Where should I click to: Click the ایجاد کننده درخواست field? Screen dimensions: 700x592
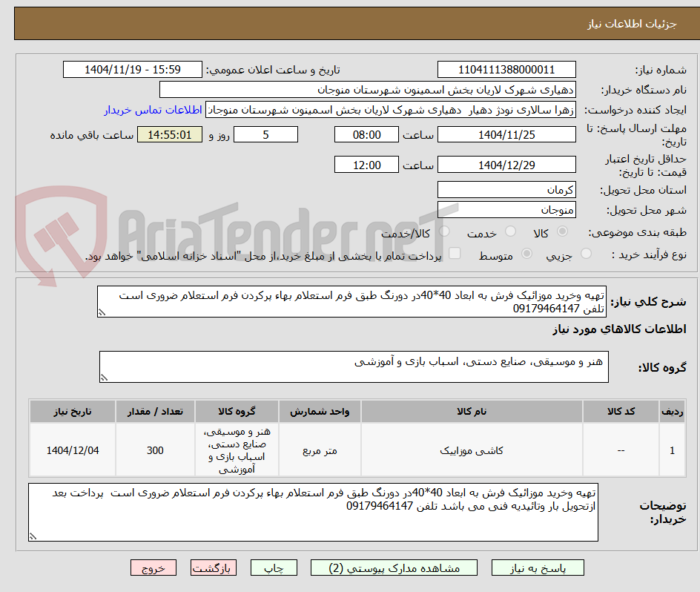[x=391, y=110]
